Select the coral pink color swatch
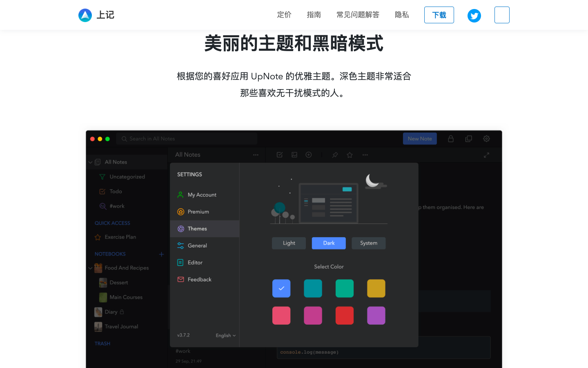This screenshot has height=368, width=588. [x=281, y=316]
